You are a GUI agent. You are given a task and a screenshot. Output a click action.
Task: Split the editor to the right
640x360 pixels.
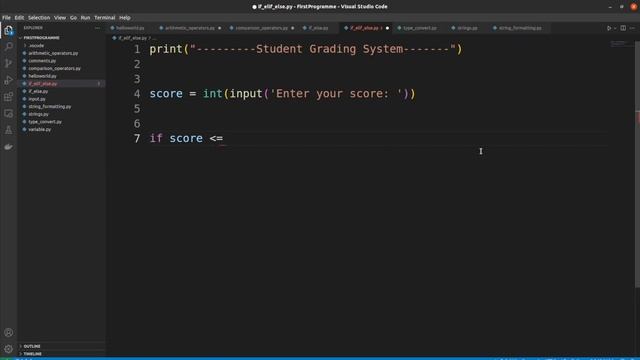(623, 28)
